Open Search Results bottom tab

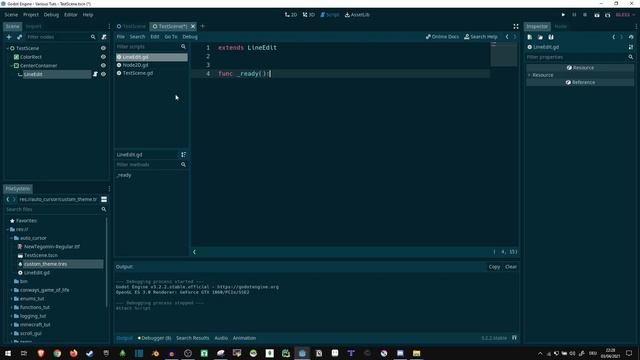(193, 338)
